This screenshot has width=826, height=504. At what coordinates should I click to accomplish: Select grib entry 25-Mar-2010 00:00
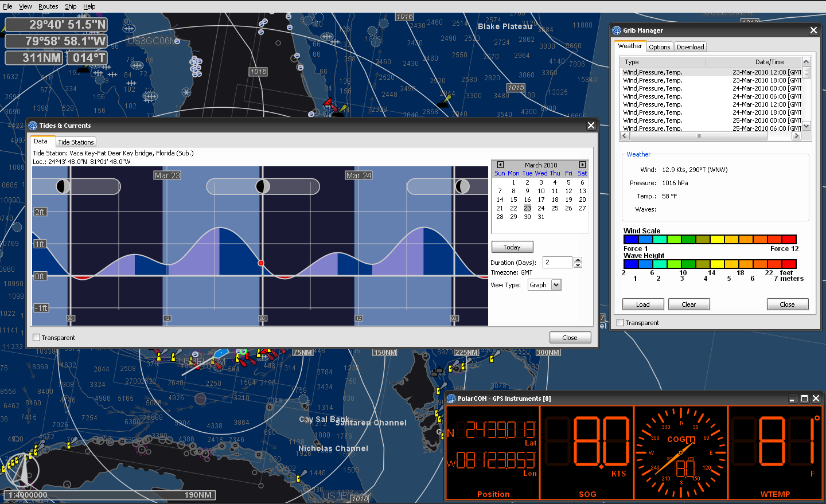coord(712,120)
